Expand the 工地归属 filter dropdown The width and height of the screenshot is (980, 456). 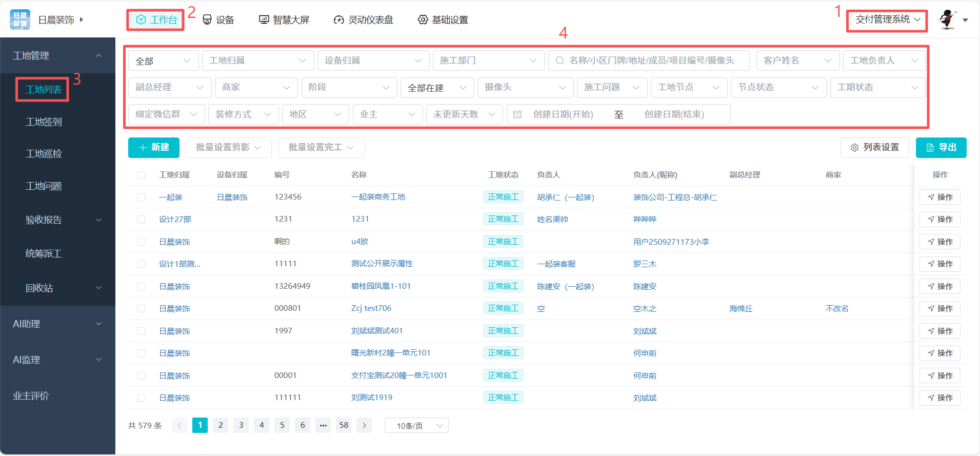[x=257, y=61]
